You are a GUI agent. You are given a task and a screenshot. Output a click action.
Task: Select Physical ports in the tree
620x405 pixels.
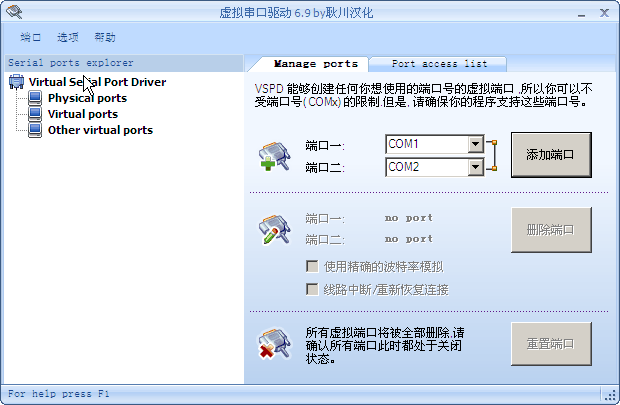point(87,98)
